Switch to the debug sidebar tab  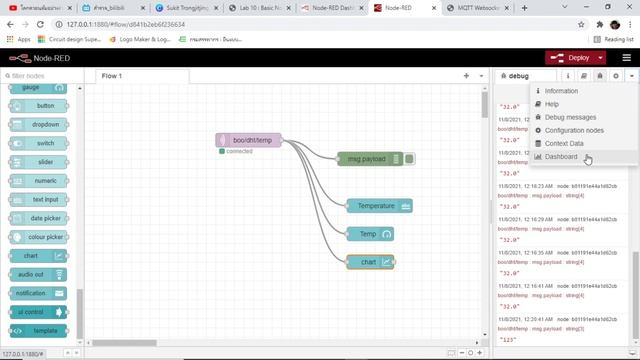525,76
